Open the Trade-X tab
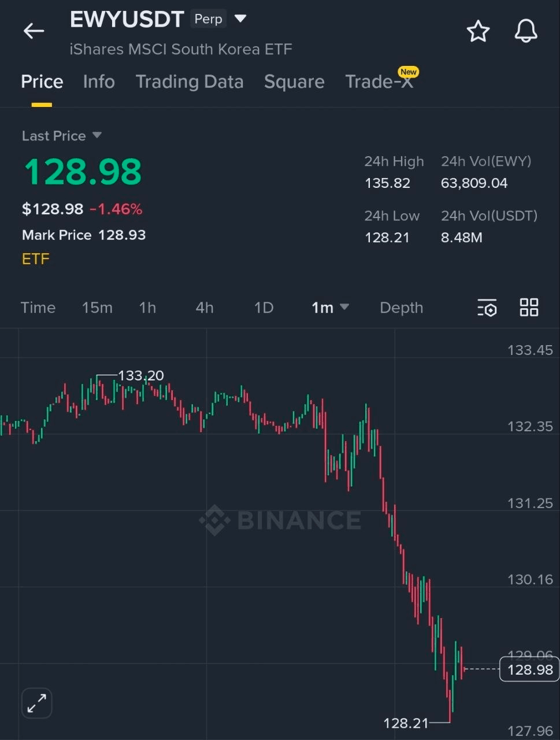 tap(379, 82)
